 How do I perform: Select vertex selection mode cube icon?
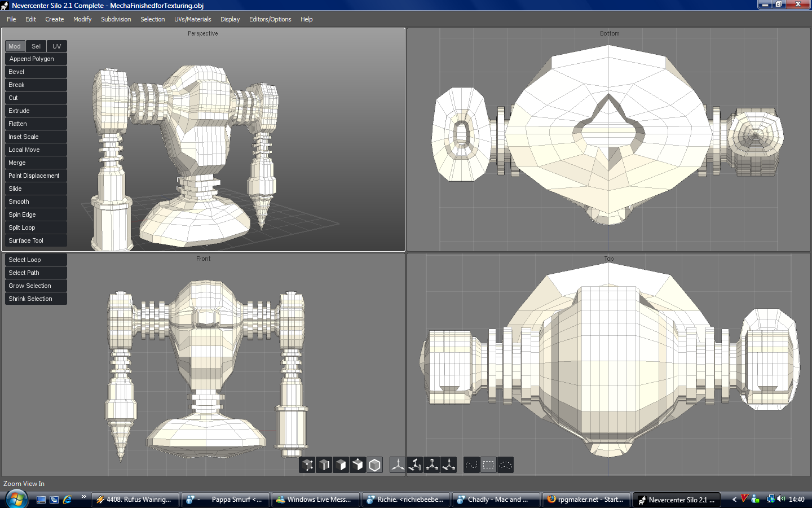click(x=307, y=465)
